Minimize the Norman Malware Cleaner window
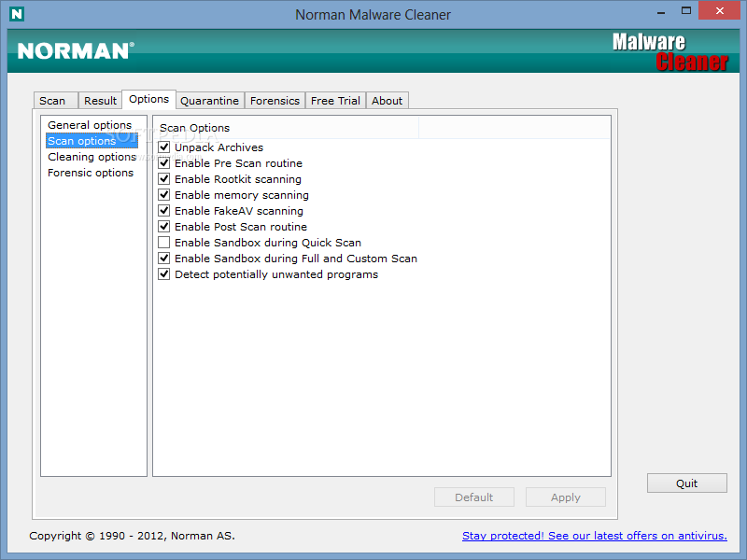This screenshot has height=560, width=747. point(661,11)
